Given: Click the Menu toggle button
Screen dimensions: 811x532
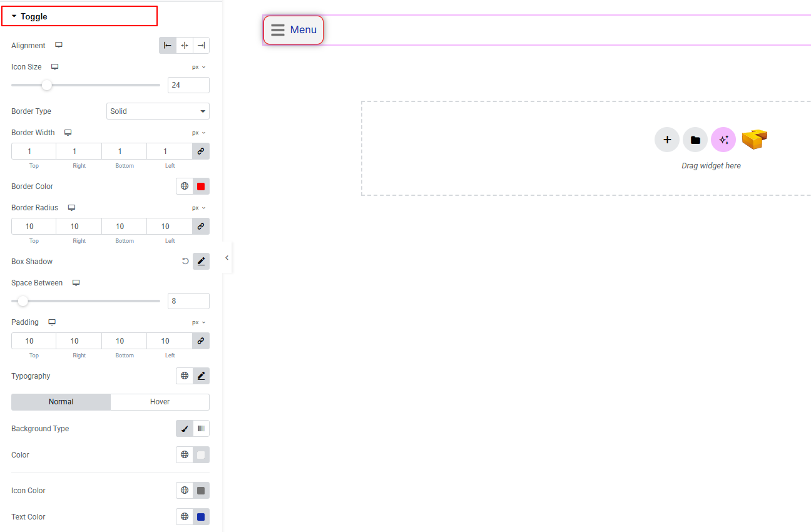Looking at the screenshot, I should tap(293, 30).
